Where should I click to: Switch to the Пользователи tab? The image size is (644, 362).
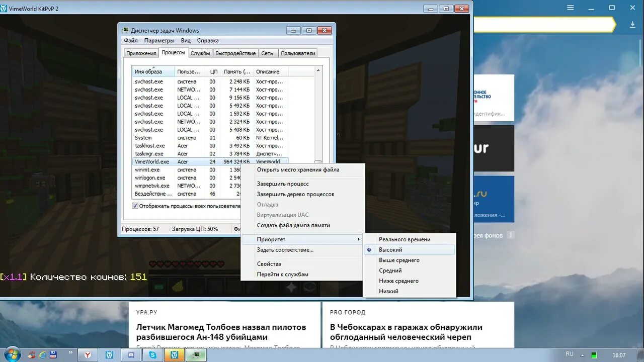(x=298, y=53)
